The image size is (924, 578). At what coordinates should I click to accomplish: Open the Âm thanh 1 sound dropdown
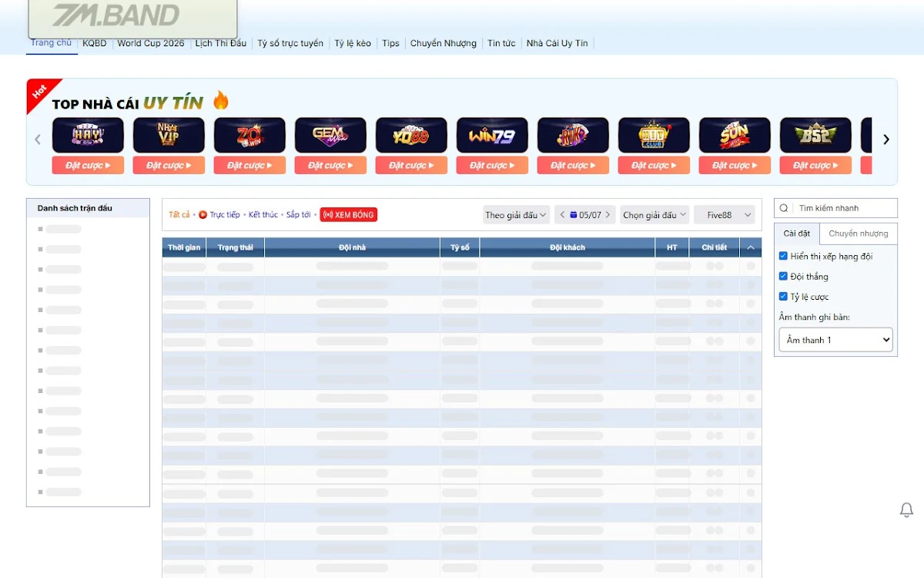click(x=835, y=340)
